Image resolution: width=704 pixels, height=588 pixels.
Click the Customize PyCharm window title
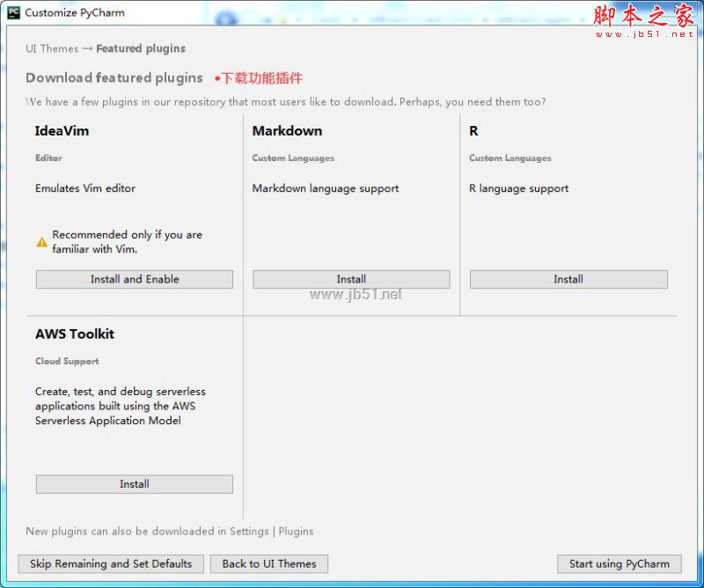click(x=75, y=12)
